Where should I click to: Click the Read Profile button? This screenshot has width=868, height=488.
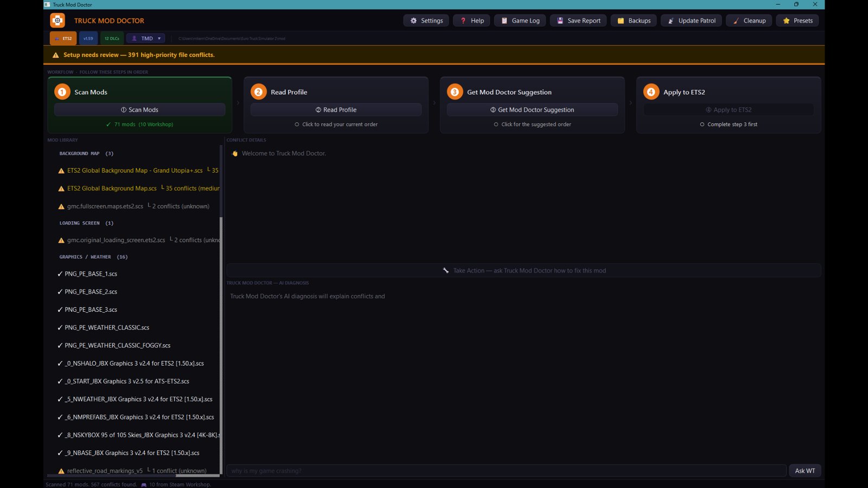pos(336,110)
